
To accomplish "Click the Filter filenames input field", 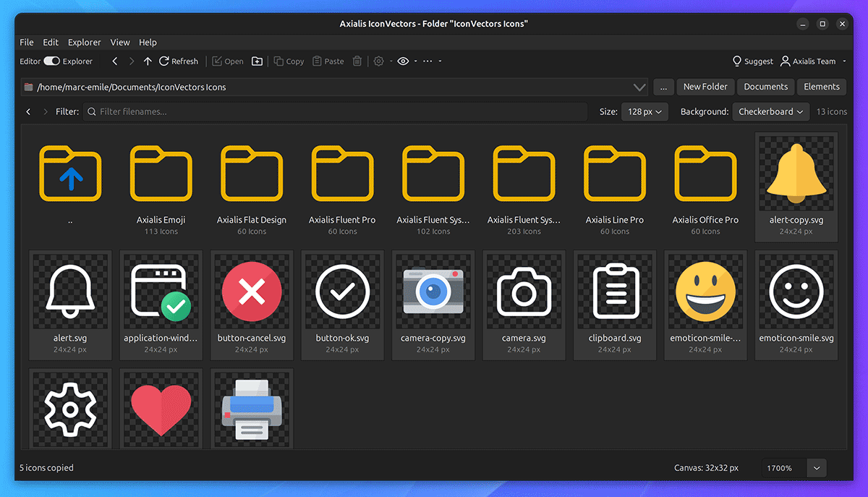I will [x=335, y=112].
